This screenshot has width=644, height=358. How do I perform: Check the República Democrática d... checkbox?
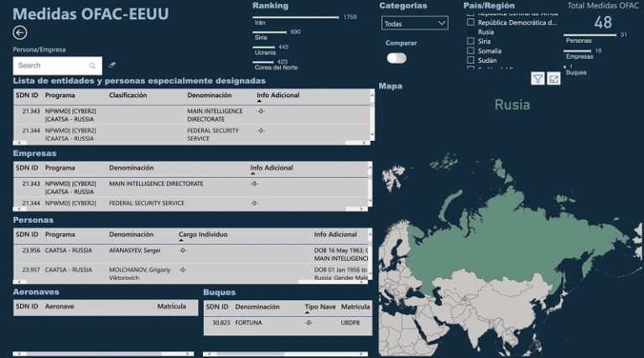[x=470, y=23]
